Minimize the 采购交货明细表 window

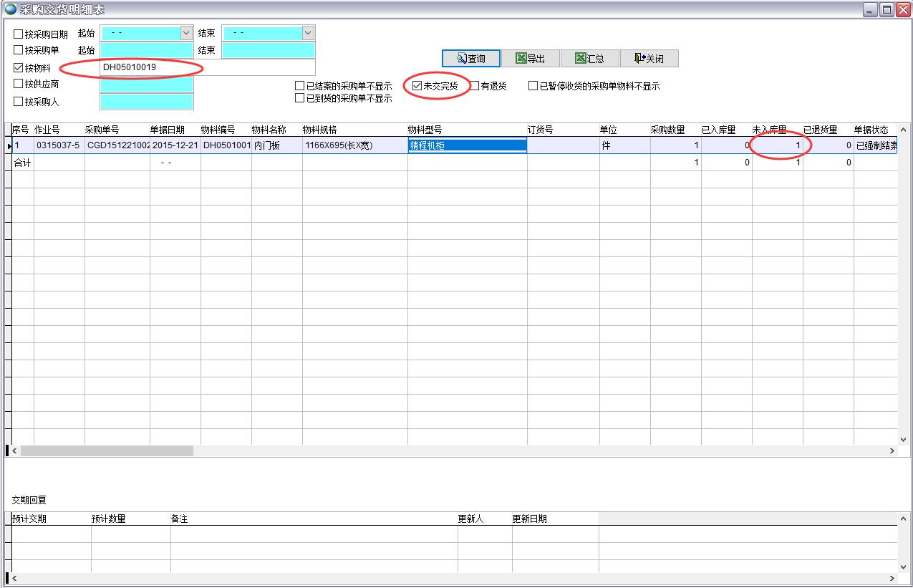point(870,9)
